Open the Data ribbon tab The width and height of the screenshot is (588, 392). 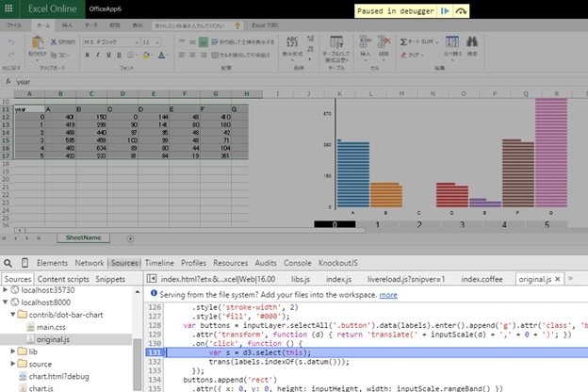90,25
